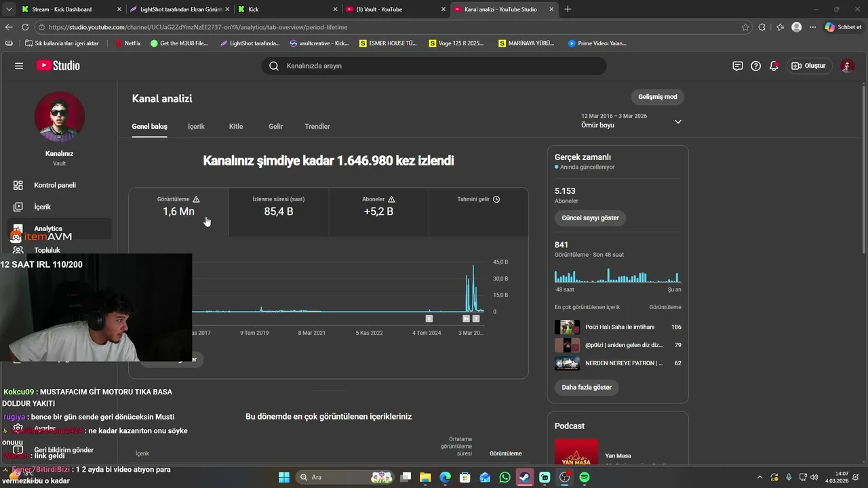Viewport: 868px width, 488px height.
Task: Open WhatsApp from the taskbar
Action: pyautogui.click(x=505, y=477)
